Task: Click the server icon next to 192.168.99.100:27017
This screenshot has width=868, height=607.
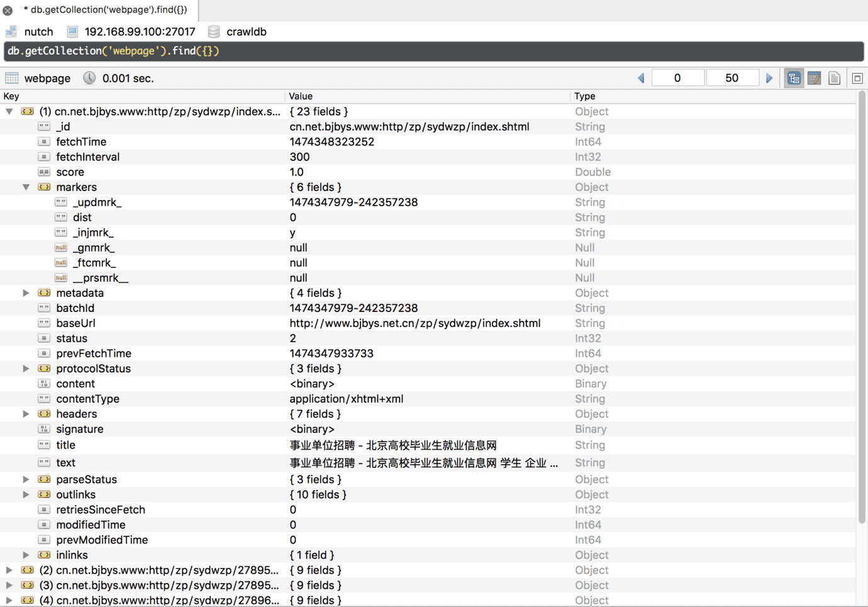Action: tap(72, 31)
